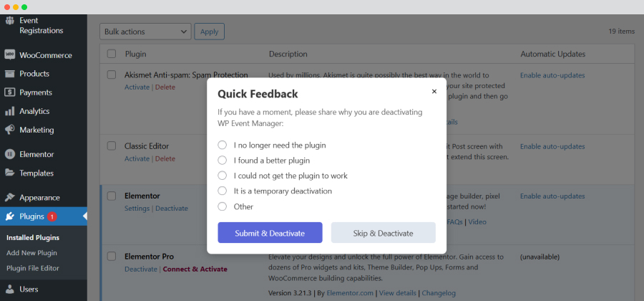Viewport: 644px width, 301px height.
Task: Click Deactivate link under Elementor Pro
Action: [x=141, y=269]
